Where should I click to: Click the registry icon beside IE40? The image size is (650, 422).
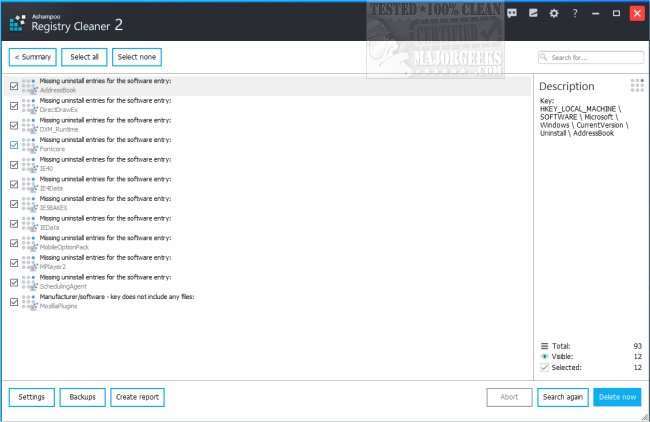(29, 165)
